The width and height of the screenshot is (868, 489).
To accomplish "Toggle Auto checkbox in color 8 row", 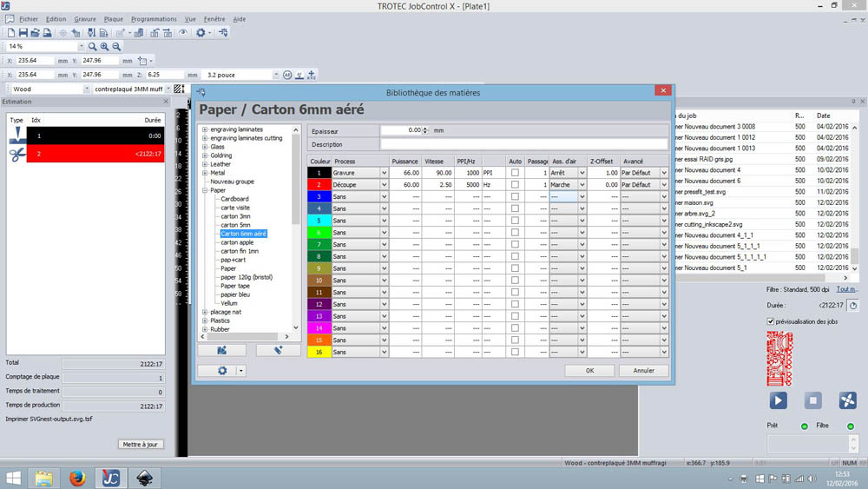I will tap(515, 256).
